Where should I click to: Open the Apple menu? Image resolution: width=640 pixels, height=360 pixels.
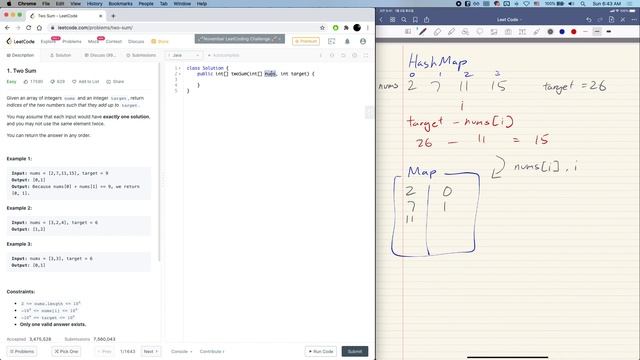(9, 4)
